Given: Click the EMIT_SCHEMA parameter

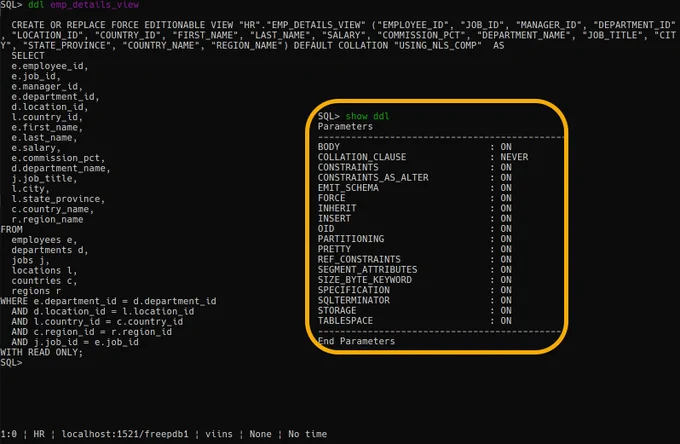Looking at the screenshot, I should (x=348, y=188).
